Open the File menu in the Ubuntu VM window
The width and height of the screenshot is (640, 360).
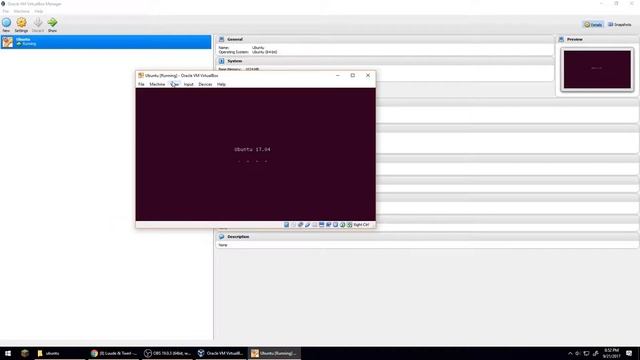point(141,84)
